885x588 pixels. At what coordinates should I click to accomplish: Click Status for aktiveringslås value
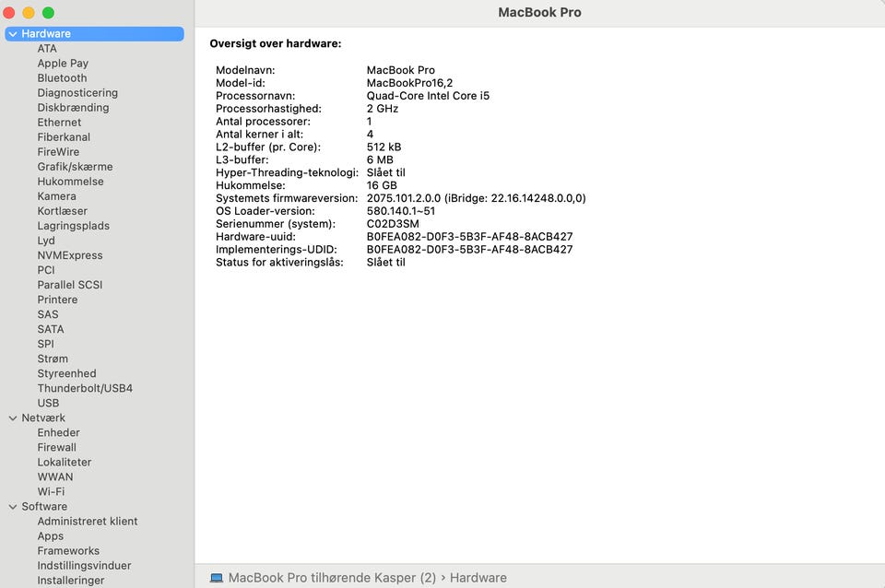pos(386,263)
